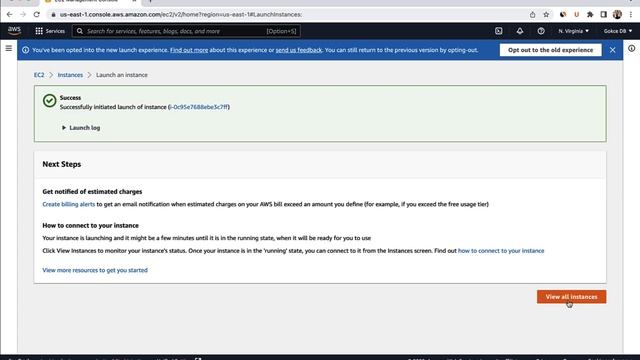Open the notifications bell
This screenshot has height=360, width=640.
click(520, 31)
